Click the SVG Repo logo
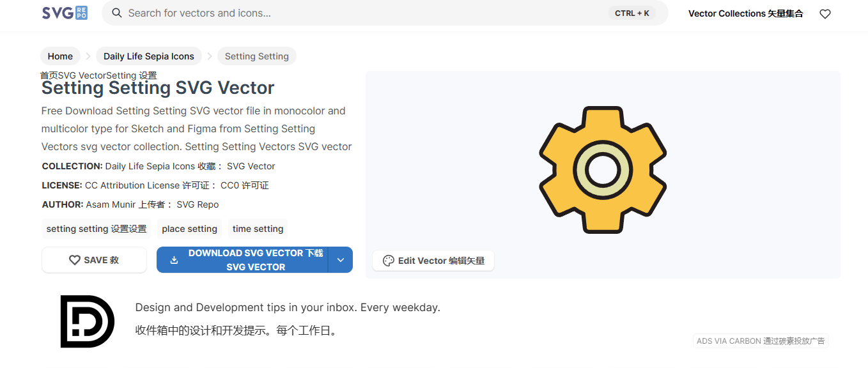Screen dimensions: 868x368 tap(65, 13)
